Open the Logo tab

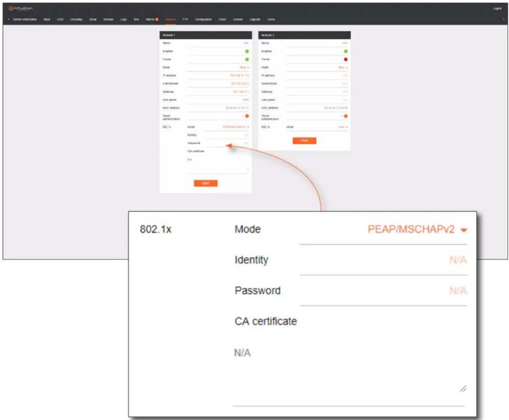pyautogui.click(x=124, y=20)
